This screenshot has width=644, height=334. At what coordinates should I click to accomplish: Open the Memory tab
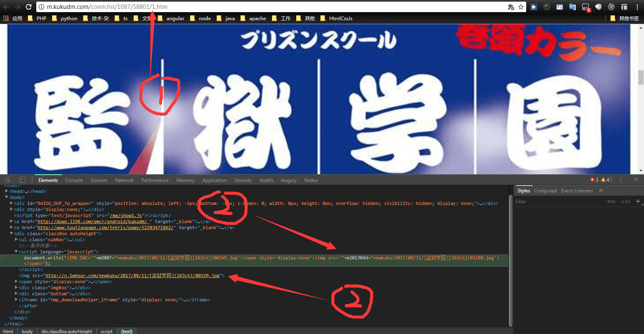tap(186, 180)
